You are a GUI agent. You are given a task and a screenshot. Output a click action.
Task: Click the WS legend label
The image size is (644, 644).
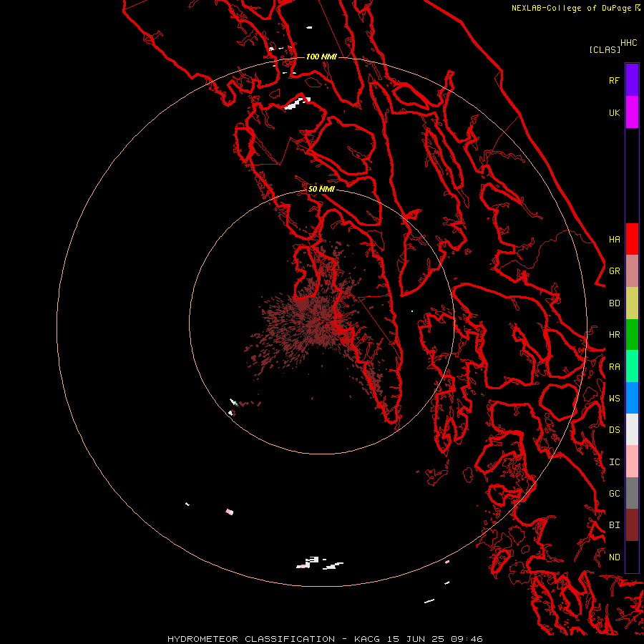pos(614,399)
